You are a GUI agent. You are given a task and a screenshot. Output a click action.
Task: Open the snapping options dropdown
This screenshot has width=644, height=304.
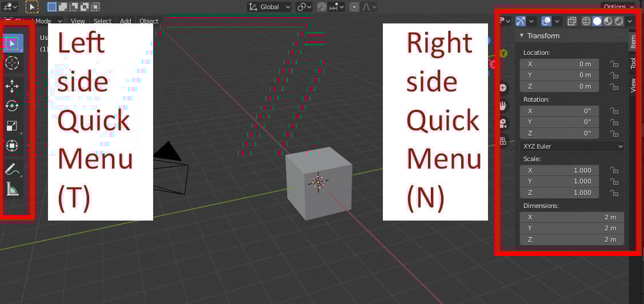pyautogui.click(x=336, y=7)
